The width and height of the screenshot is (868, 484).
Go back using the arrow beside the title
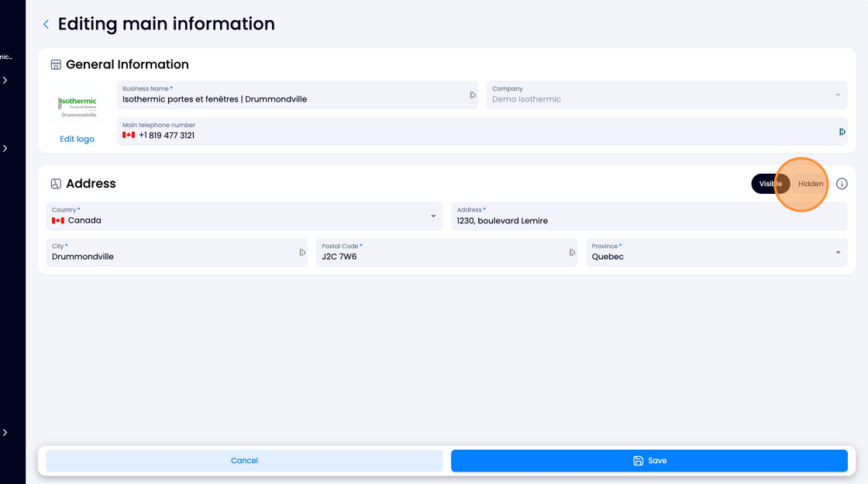point(46,24)
